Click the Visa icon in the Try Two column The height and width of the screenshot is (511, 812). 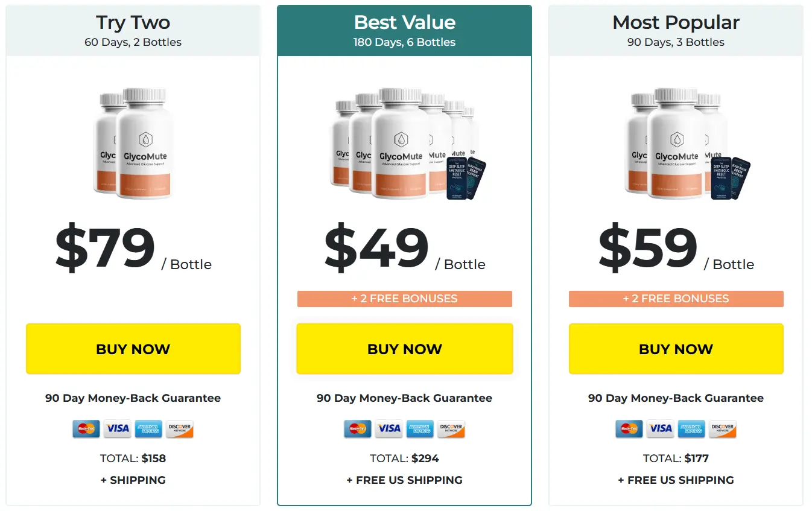point(117,428)
